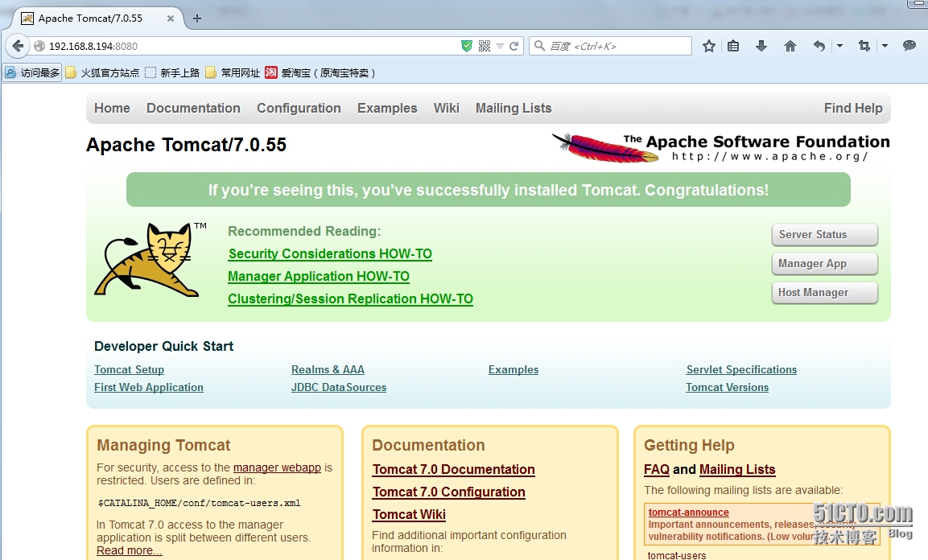Expand the dropdown next to crop icon
928x560 pixels.
click(x=885, y=46)
